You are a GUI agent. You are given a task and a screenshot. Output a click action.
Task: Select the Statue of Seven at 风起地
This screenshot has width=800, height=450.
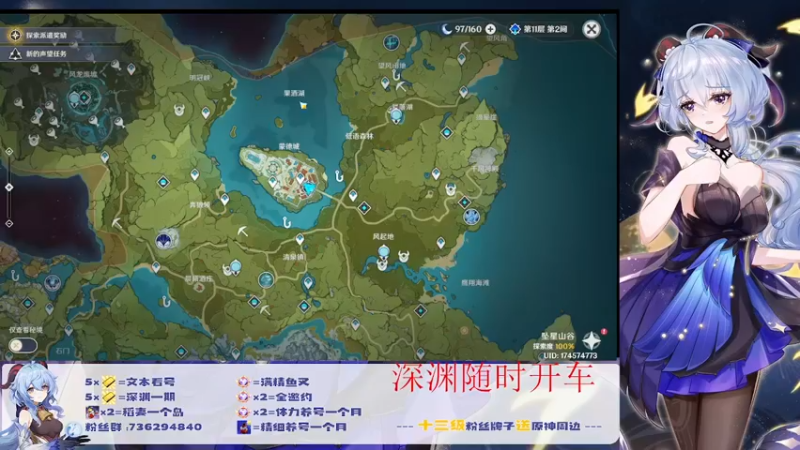coord(384,252)
